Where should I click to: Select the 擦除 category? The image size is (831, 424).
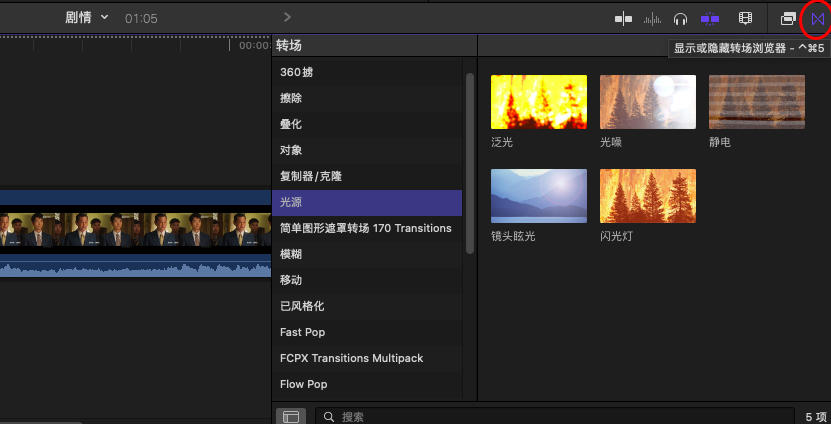367,98
